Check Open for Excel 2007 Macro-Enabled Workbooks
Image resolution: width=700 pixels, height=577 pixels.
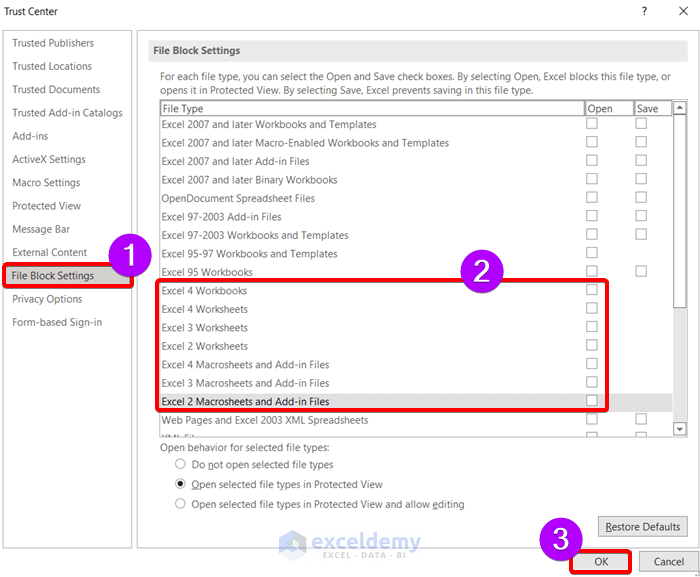point(592,142)
